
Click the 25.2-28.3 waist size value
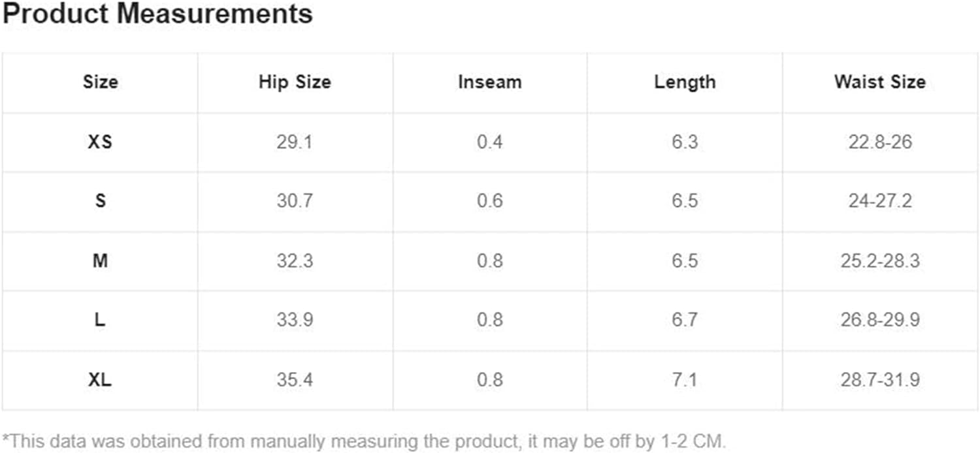880,261
